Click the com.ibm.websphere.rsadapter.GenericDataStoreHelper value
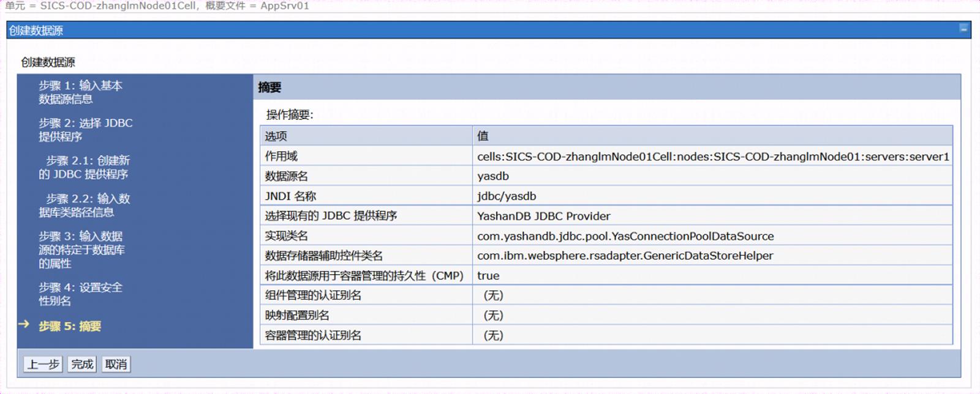Image resolution: width=980 pixels, height=394 pixels. [625, 256]
